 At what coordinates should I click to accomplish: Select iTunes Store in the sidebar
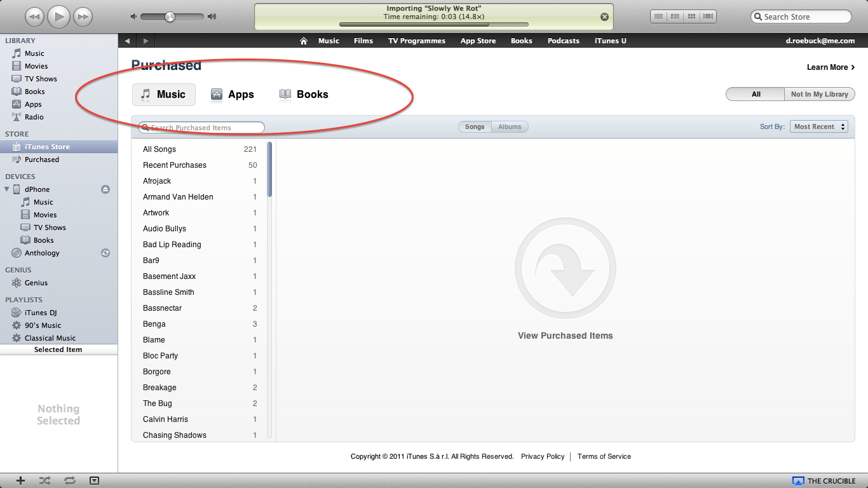[x=58, y=147]
